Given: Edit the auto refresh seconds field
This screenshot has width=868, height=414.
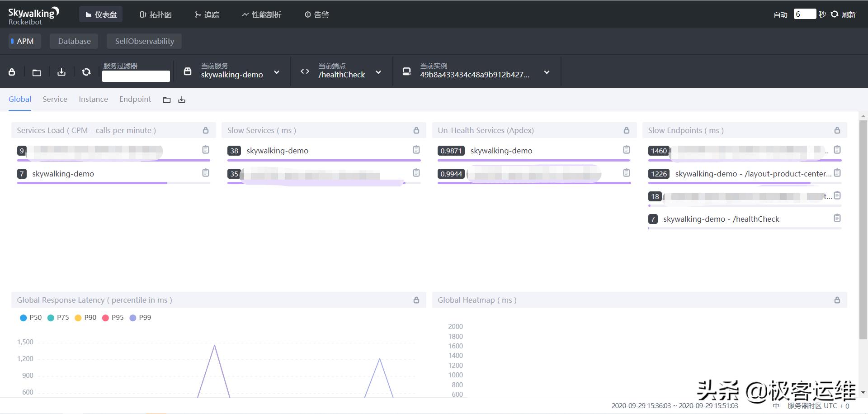Looking at the screenshot, I should 805,14.
